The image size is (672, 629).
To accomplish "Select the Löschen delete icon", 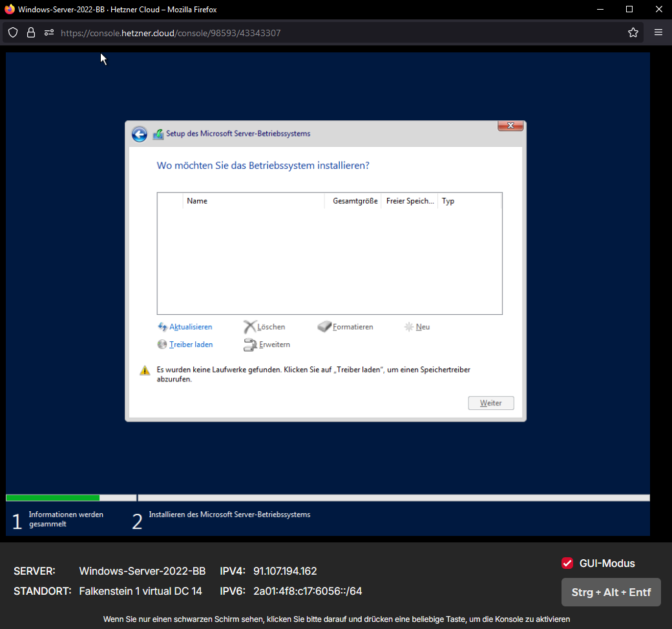I will pos(249,326).
